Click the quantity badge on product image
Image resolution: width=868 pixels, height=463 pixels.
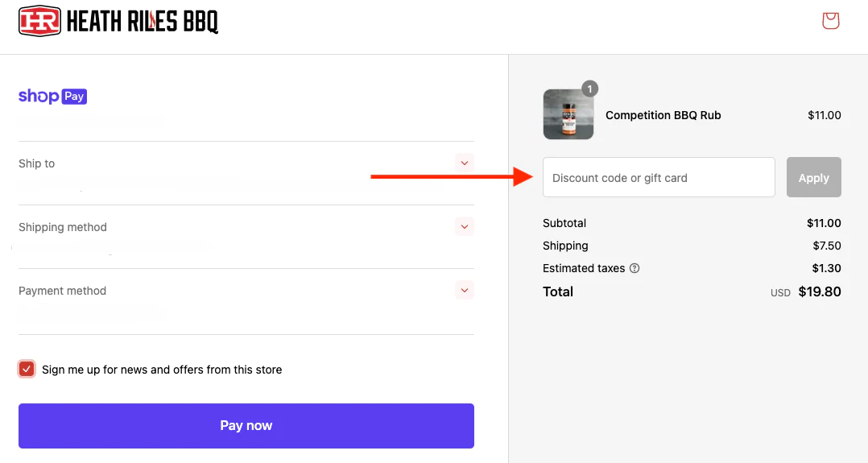click(589, 89)
